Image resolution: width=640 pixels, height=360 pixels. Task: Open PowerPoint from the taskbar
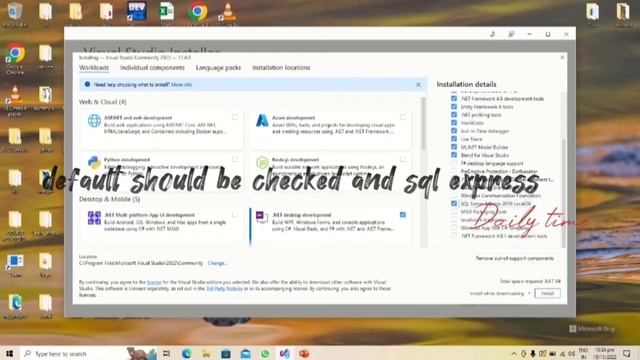(304, 353)
